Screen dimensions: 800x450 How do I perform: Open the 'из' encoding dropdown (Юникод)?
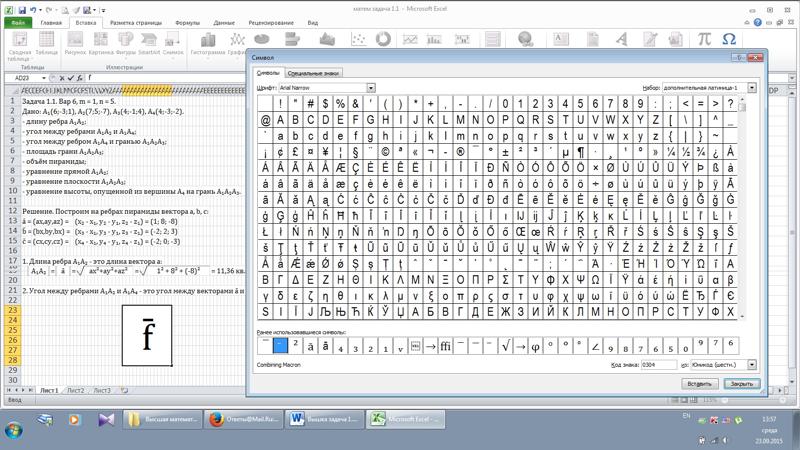click(x=752, y=365)
